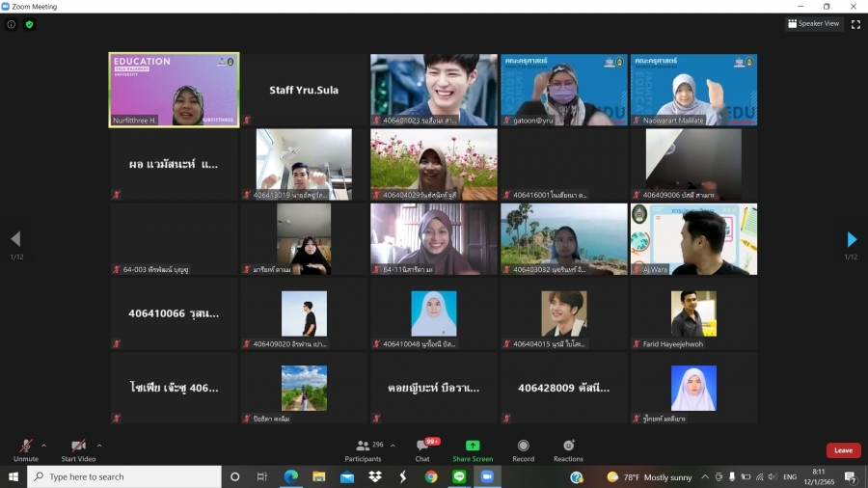Image resolution: width=868 pixels, height=488 pixels.
Task: Open the Participants panel
Action: tap(363, 447)
